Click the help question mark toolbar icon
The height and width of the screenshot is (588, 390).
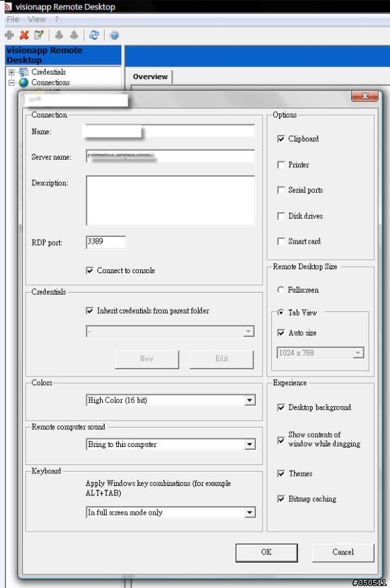[x=114, y=36]
